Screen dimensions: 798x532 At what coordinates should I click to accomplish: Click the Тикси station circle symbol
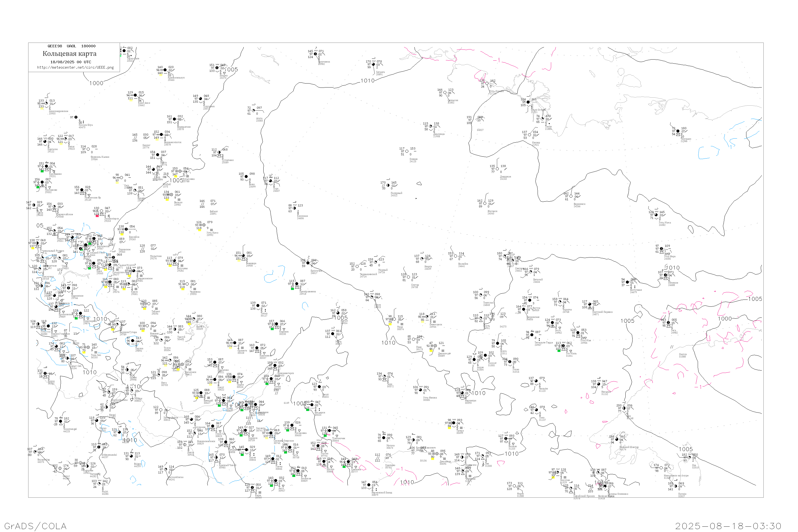542,119
